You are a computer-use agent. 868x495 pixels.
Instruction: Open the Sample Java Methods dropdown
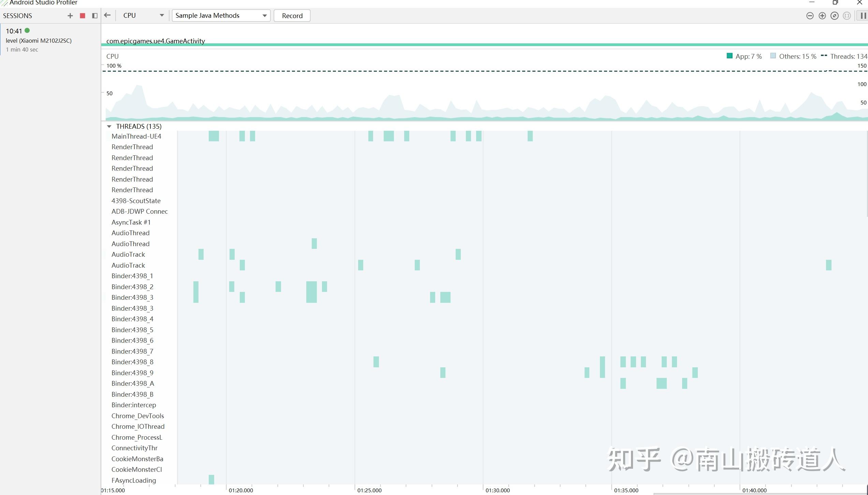(x=221, y=15)
